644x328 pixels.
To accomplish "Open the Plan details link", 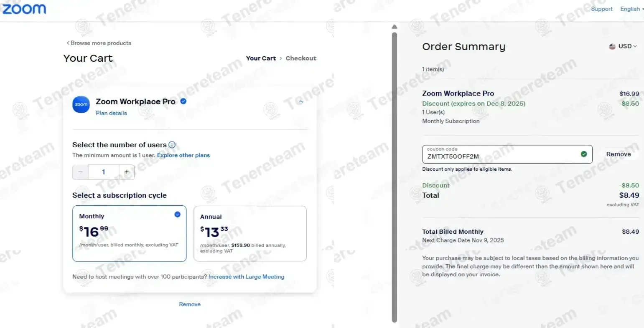I will point(111,113).
